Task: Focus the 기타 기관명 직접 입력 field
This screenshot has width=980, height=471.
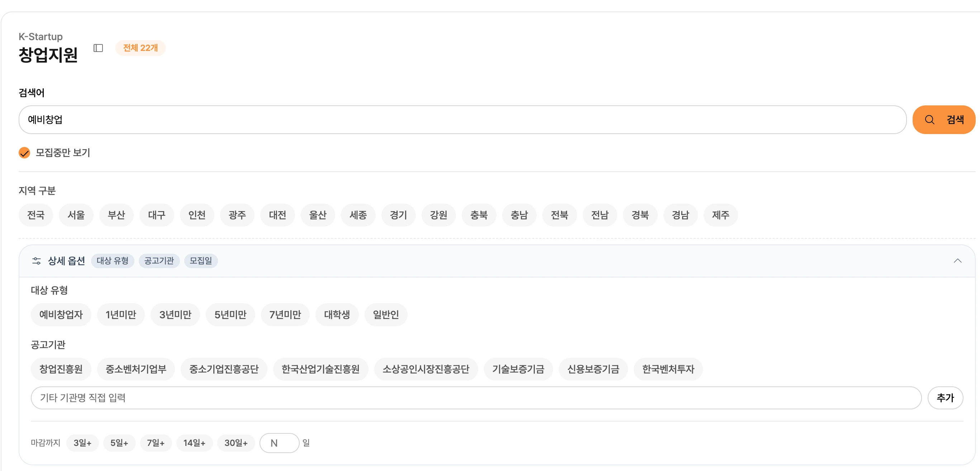Action: tap(476, 398)
